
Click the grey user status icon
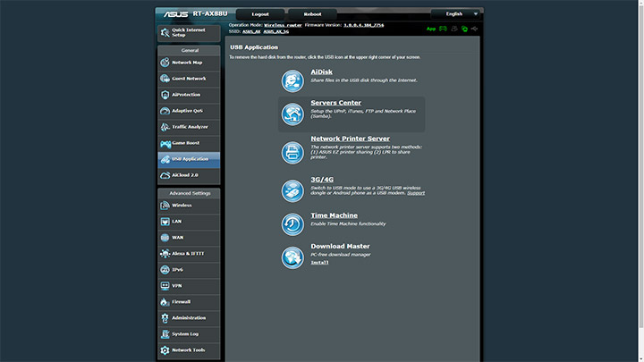[x=453, y=29]
